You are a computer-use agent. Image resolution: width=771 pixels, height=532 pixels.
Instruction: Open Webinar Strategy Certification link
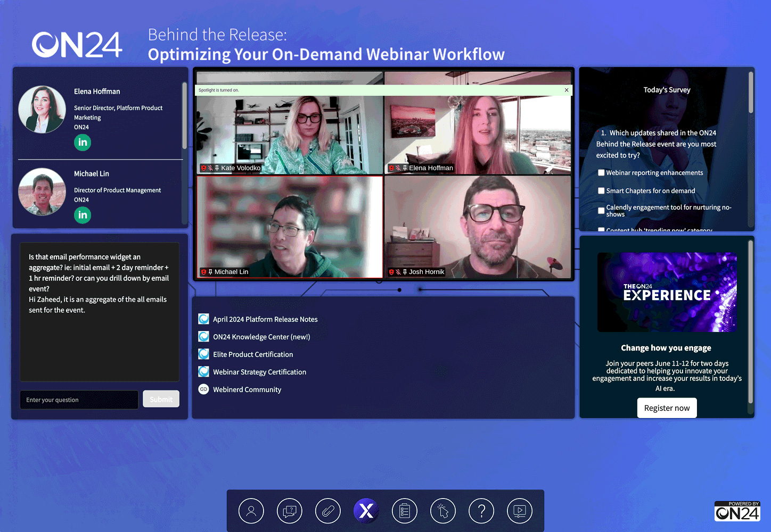[x=259, y=372]
